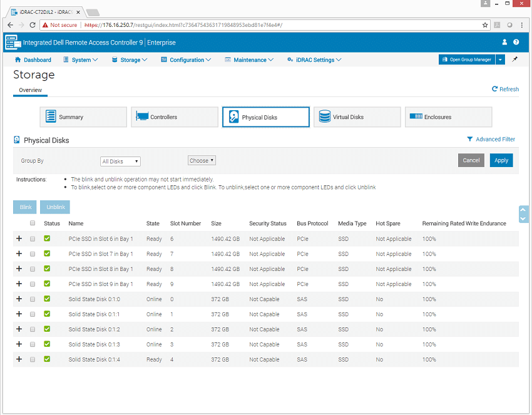Click the help question mark icon
Image resolution: width=532 pixels, height=415 pixels.
tap(516, 42)
